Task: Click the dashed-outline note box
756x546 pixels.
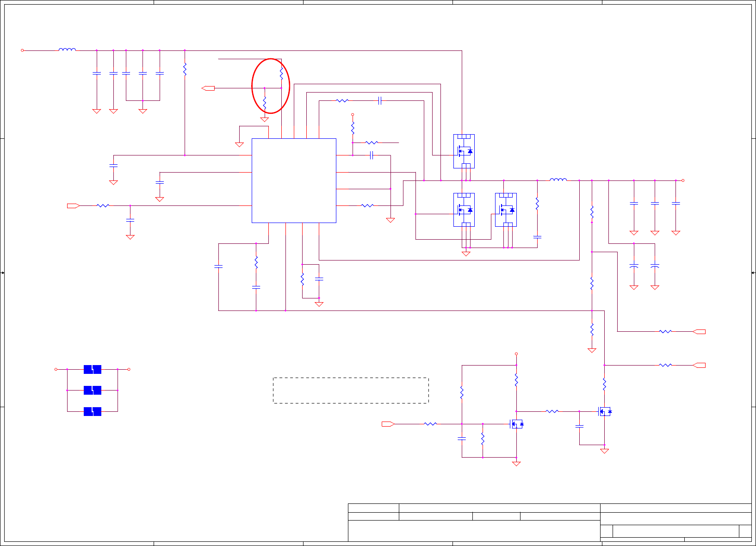Action: (351, 391)
